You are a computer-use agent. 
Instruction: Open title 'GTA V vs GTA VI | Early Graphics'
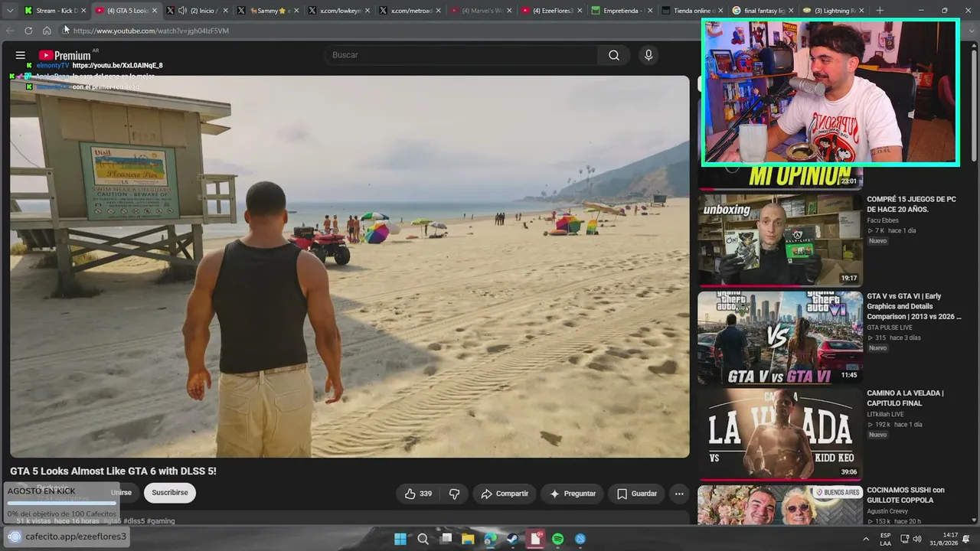pos(914,306)
